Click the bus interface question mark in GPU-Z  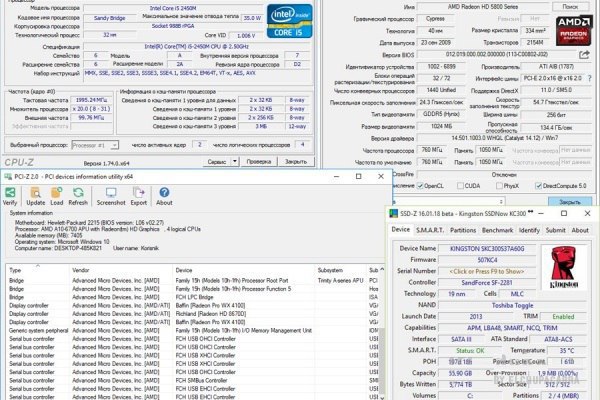coord(590,78)
